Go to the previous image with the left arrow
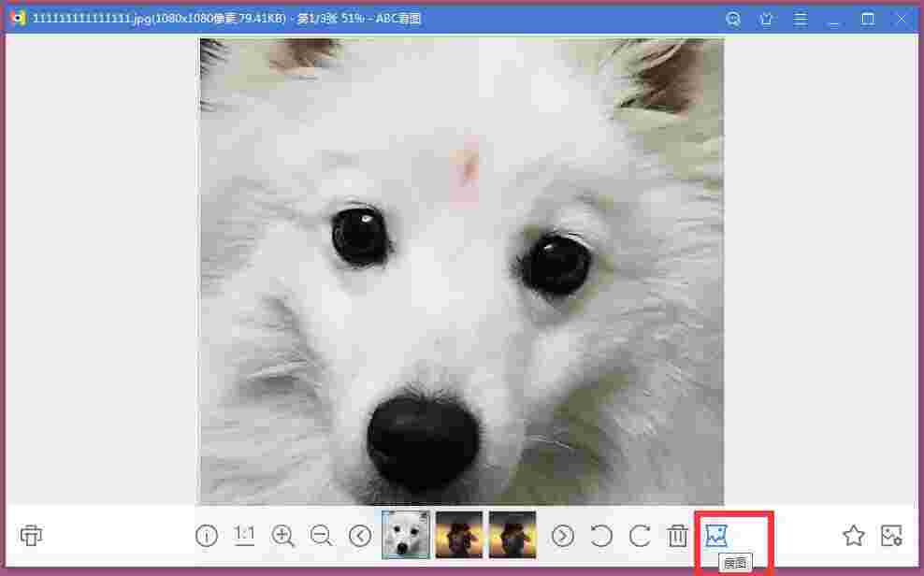Image resolution: width=924 pixels, height=576 pixels. [x=360, y=535]
